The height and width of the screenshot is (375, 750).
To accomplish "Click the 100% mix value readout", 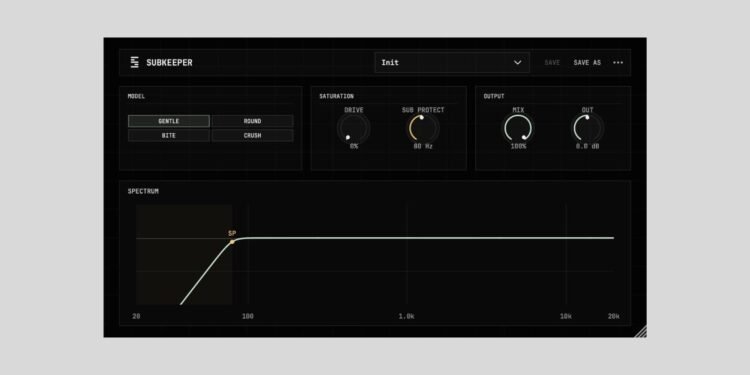I will pos(518,146).
